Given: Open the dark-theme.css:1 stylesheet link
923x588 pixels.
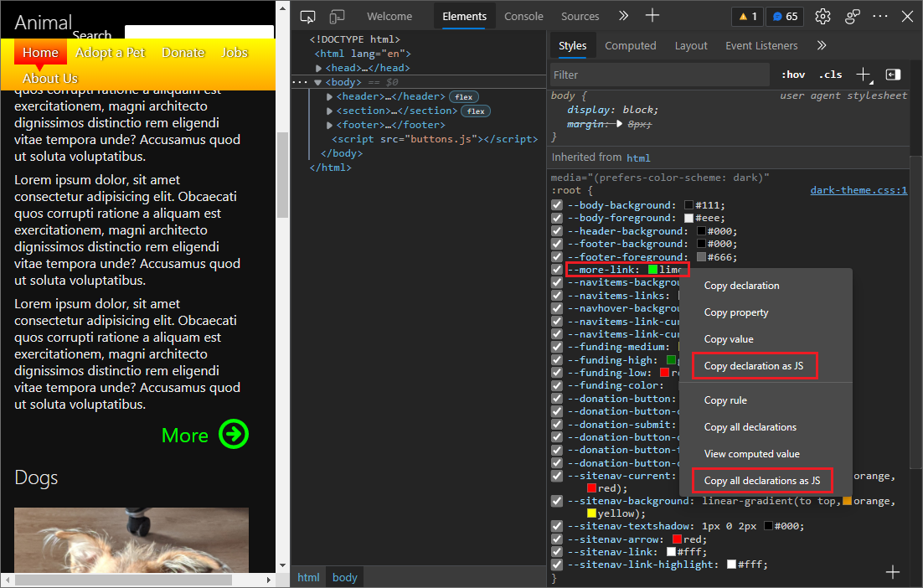Looking at the screenshot, I should point(858,190).
